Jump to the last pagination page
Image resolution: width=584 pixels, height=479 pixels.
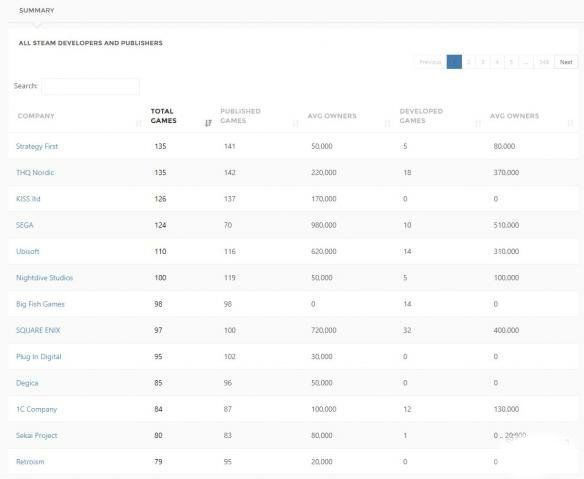(x=544, y=62)
